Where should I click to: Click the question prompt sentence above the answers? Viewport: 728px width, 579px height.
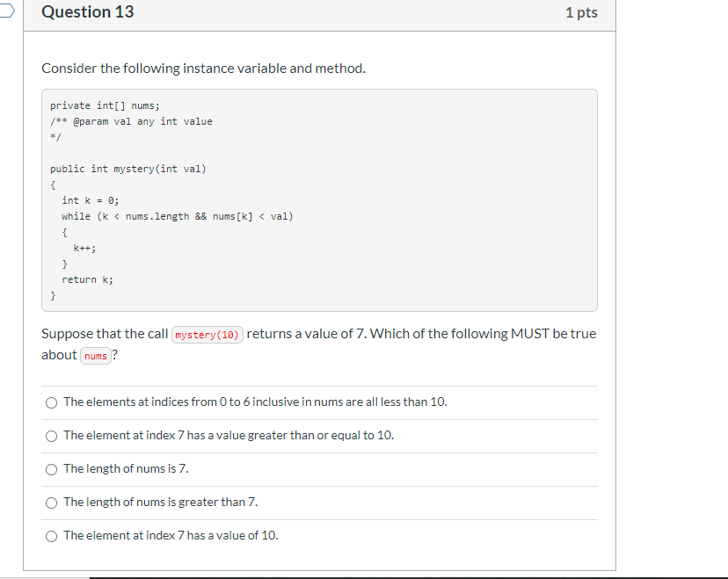point(319,344)
